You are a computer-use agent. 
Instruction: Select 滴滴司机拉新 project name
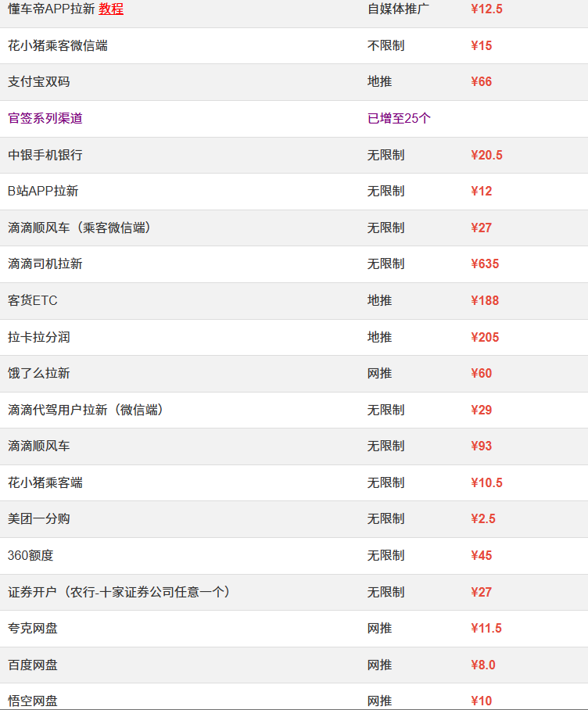[x=45, y=264]
